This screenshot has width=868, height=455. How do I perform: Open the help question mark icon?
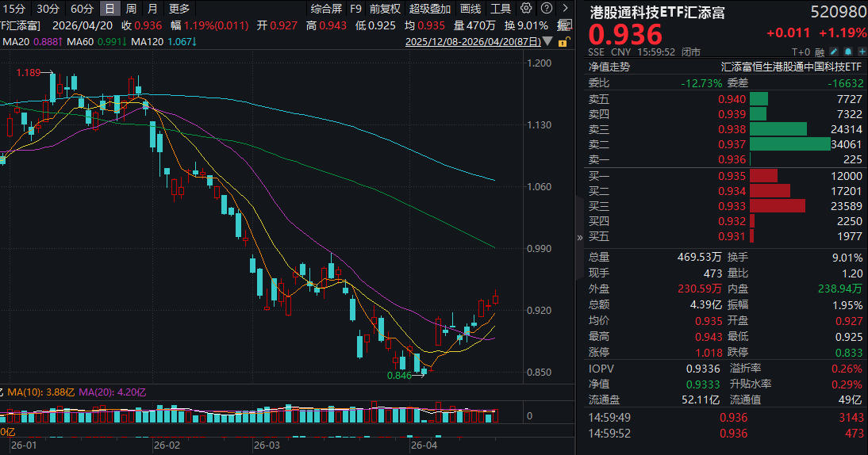coord(547,8)
